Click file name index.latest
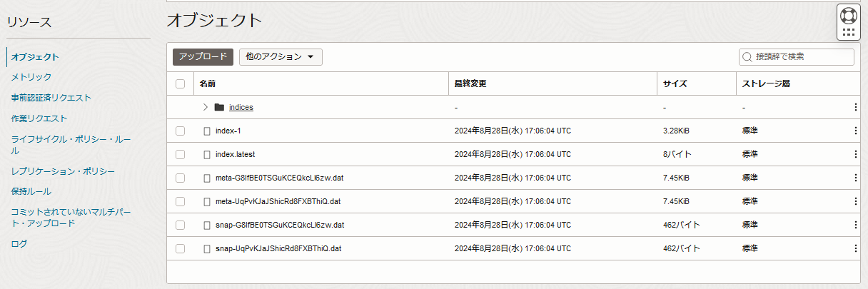Image resolution: width=868 pixels, height=289 pixels. click(235, 154)
